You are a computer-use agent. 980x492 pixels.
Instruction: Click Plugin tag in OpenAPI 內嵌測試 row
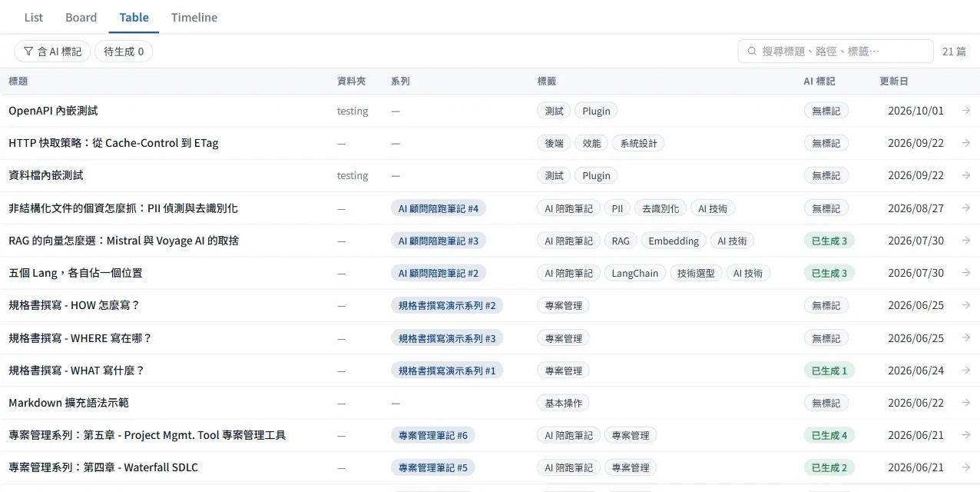[x=596, y=111]
